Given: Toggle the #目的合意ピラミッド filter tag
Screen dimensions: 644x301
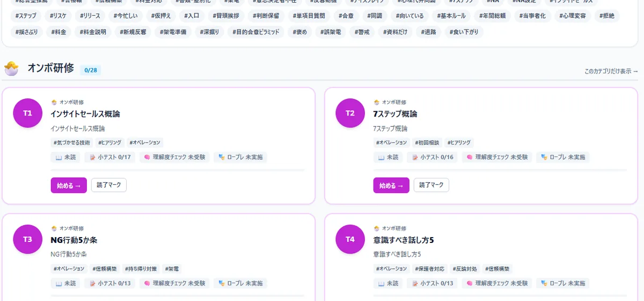Looking at the screenshot, I should [x=256, y=32].
